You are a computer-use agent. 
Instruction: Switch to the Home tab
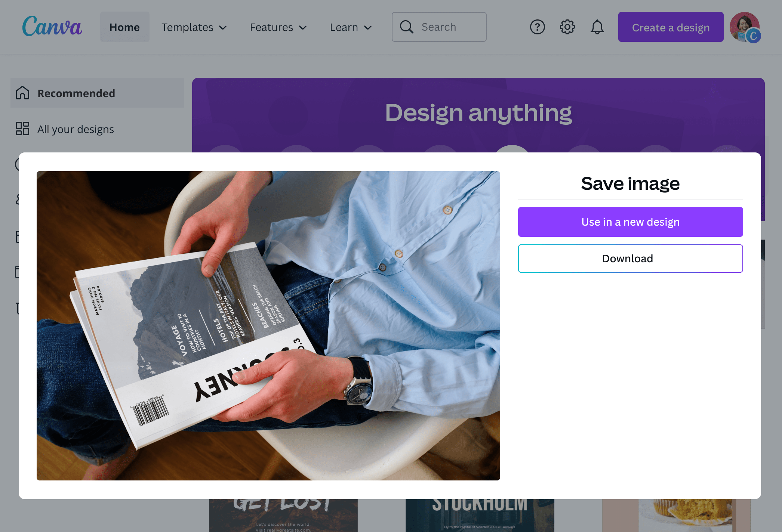(124, 27)
